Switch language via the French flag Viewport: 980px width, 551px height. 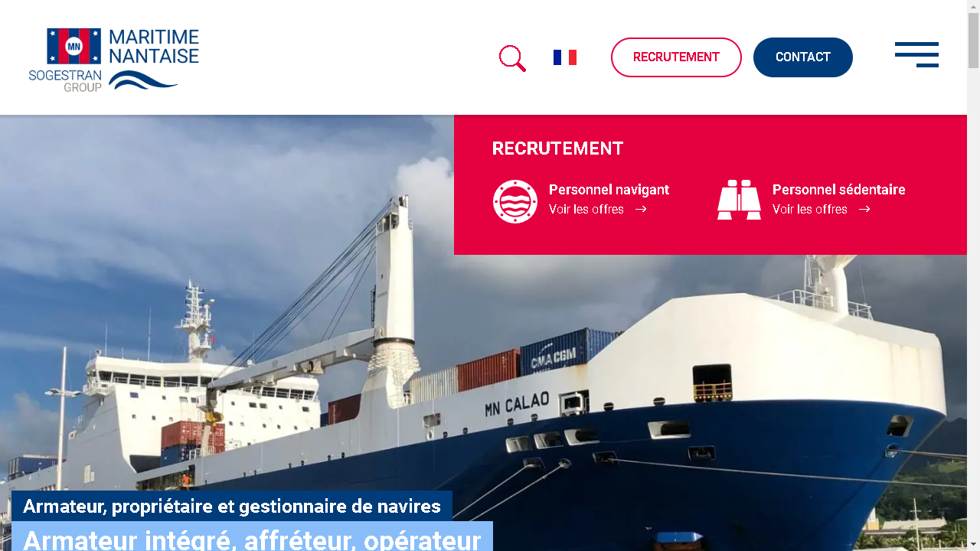pos(565,57)
